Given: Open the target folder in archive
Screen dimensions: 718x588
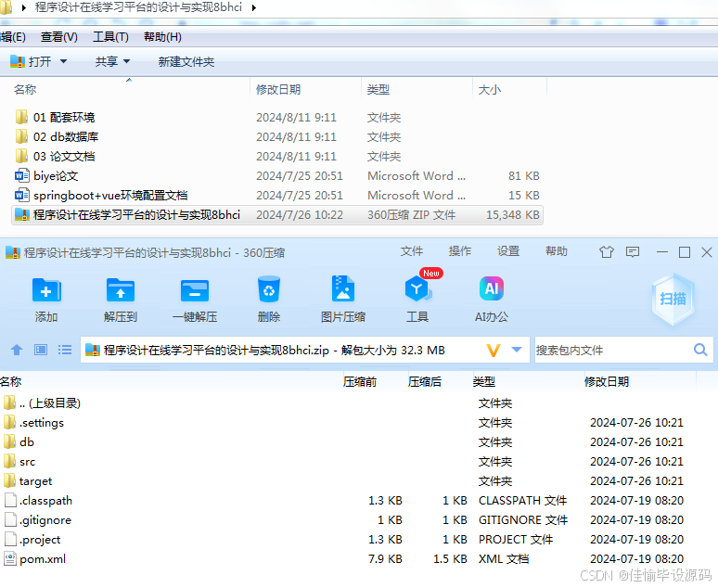Looking at the screenshot, I should [x=28, y=481].
